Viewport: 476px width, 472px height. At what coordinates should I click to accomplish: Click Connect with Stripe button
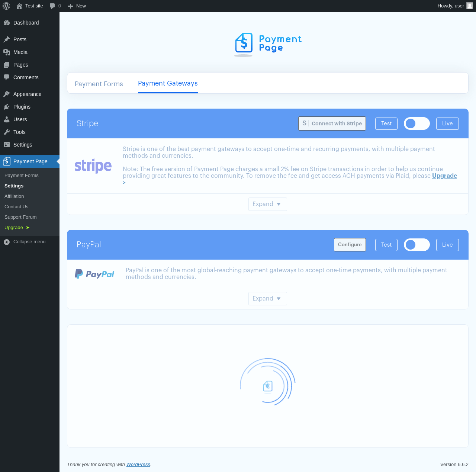(332, 123)
